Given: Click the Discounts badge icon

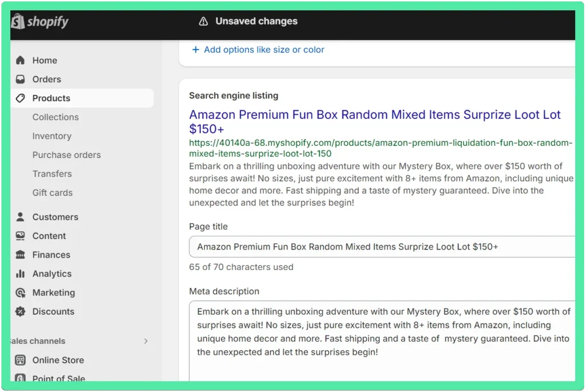Looking at the screenshot, I should tap(20, 312).
